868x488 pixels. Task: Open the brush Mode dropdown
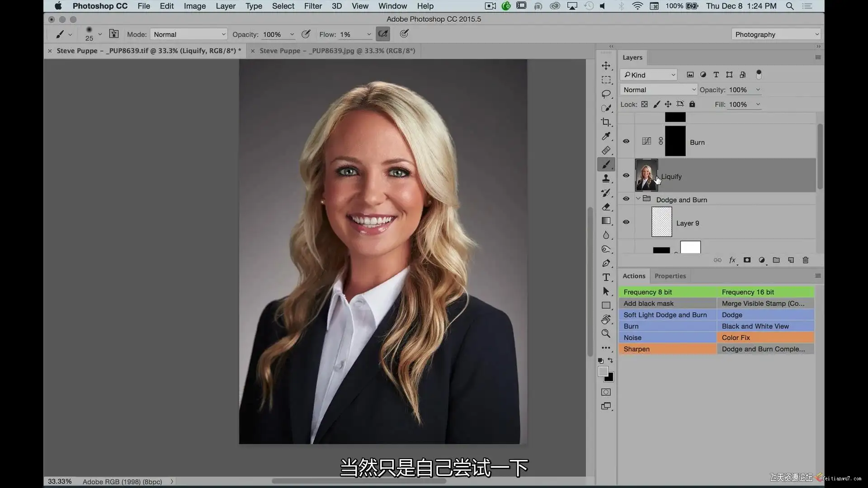[189, 34]
